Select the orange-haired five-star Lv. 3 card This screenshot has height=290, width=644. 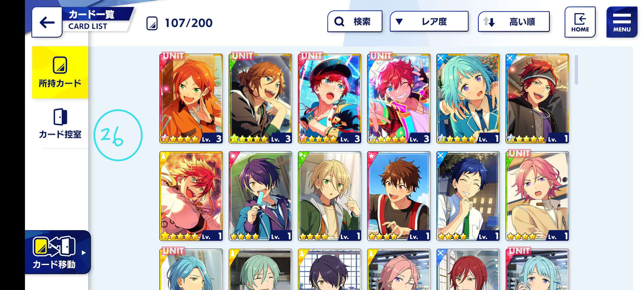pyautogui.click(x=191, y=98)
